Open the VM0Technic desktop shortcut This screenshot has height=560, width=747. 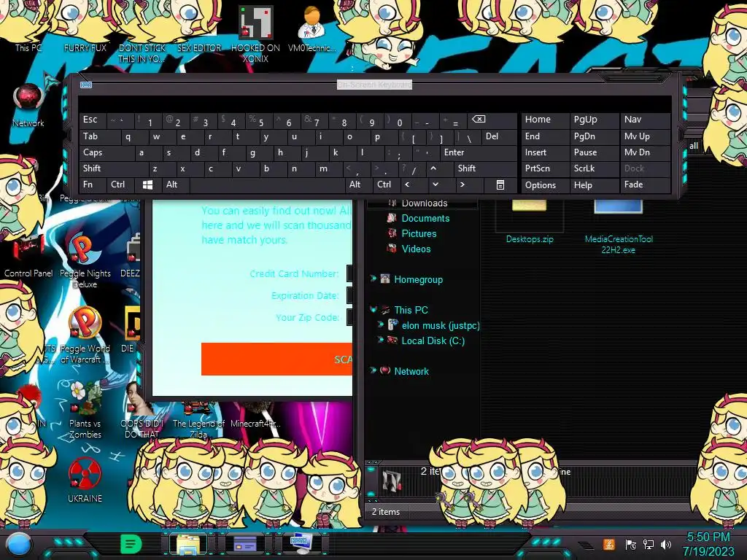[311, 29]
